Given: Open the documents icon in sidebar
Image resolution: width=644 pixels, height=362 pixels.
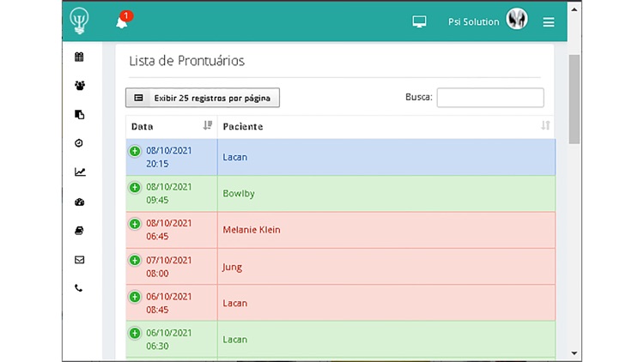Looking at the screenshot, I should tap(80, 114).
